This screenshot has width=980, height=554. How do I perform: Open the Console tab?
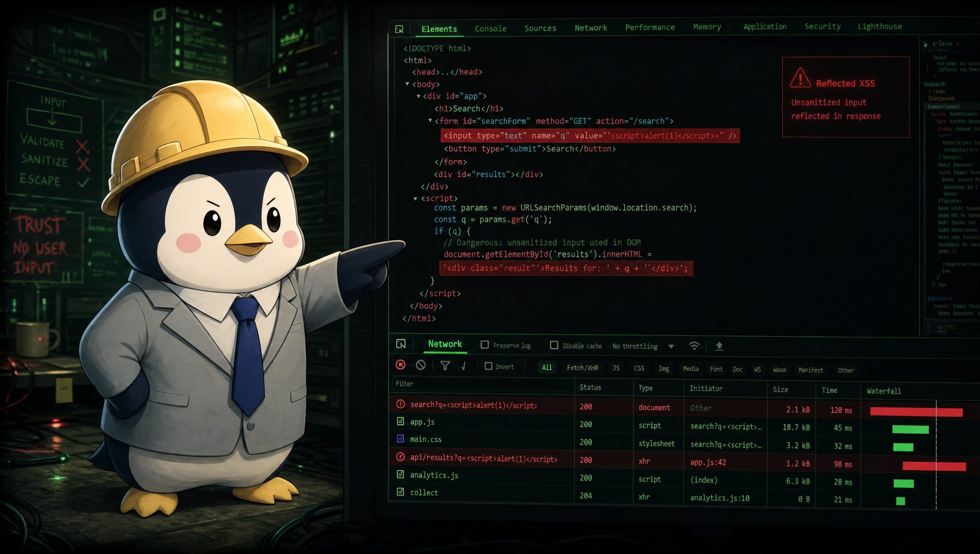491,29
